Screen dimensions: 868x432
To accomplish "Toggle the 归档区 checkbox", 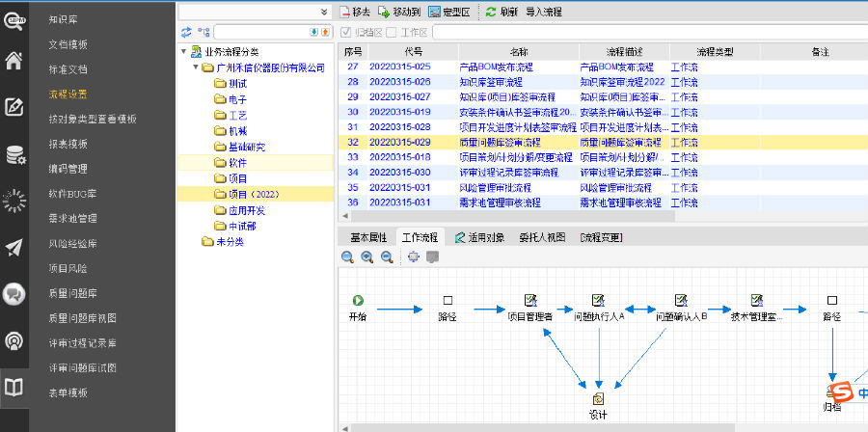I will [x=346, y=32].
